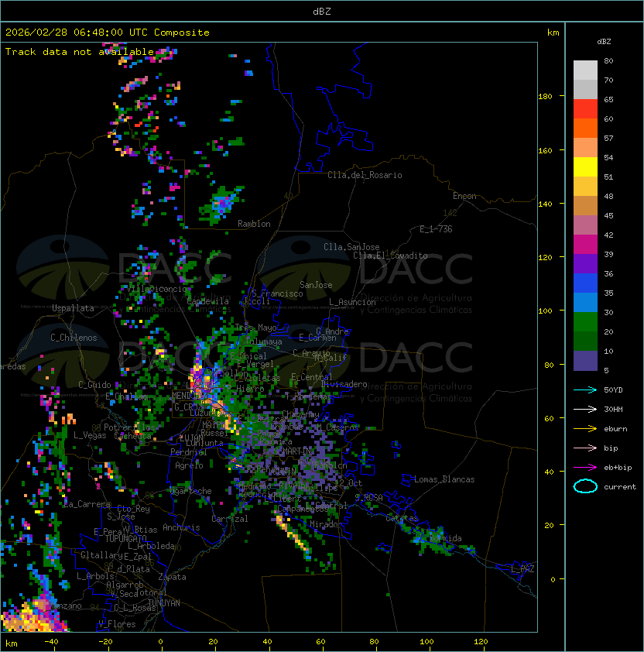Click the '120' tick on the bottom axis

[481, 641]
